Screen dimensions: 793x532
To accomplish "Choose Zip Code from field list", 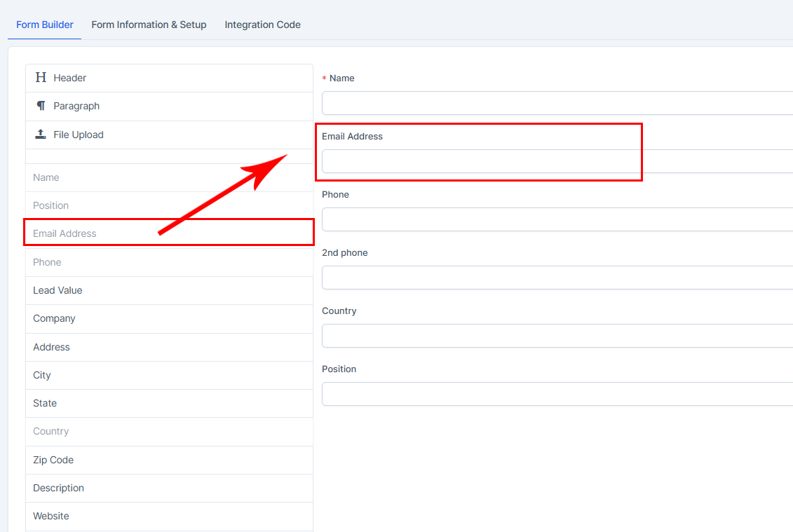I will (x=53, y=460).
